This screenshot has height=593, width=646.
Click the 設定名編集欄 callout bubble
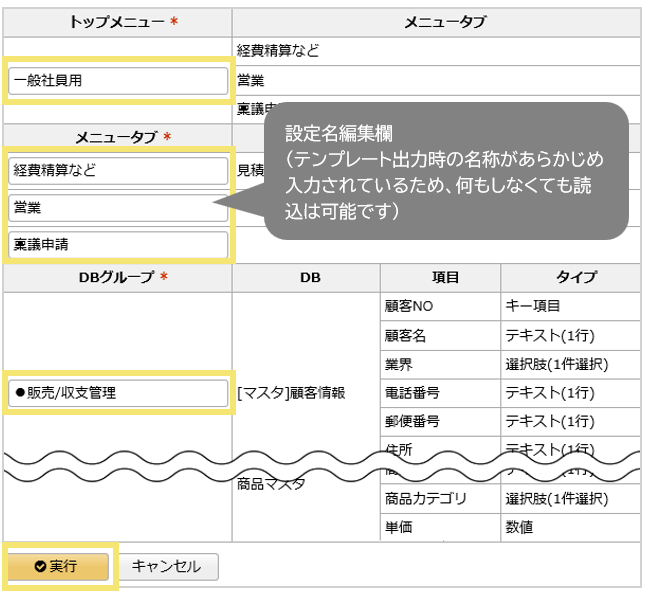coord(445,170)
